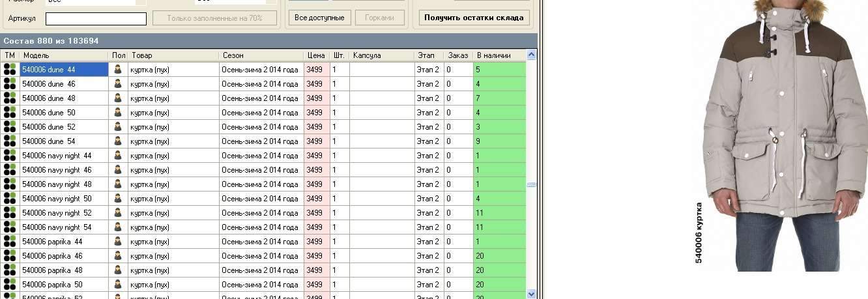868x299 pixels.
Task: Click the gender icon in 540006 dune 48 row
Action: 118,98
